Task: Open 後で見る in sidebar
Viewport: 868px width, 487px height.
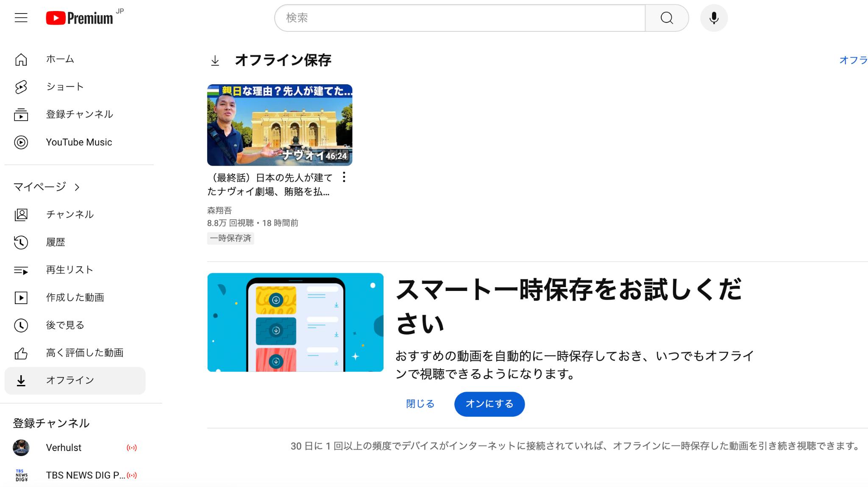Action: 64,325
